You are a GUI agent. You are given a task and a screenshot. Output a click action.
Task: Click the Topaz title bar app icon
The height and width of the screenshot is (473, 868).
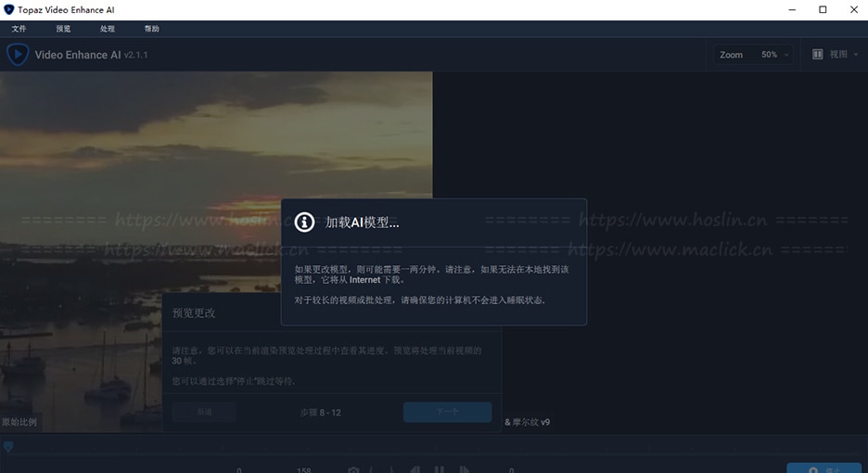coord(9,9)
